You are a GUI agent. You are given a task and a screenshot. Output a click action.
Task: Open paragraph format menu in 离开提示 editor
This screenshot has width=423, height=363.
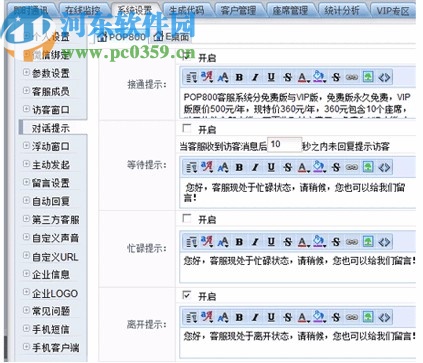(191, 317)
